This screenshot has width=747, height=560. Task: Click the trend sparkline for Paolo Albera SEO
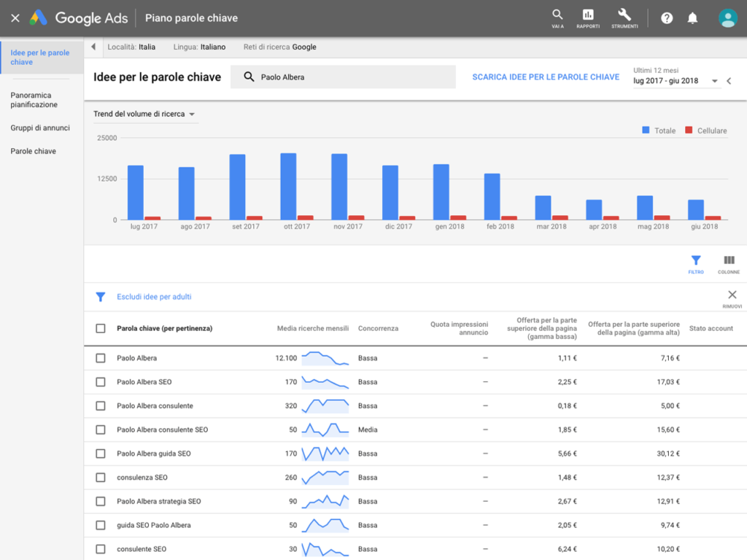(325, 382)
